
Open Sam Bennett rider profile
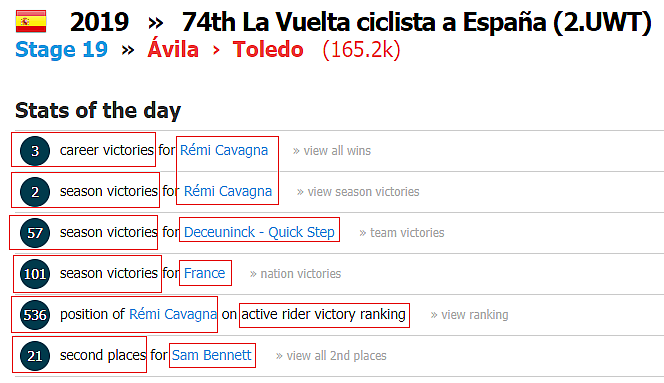pos(211,355)
